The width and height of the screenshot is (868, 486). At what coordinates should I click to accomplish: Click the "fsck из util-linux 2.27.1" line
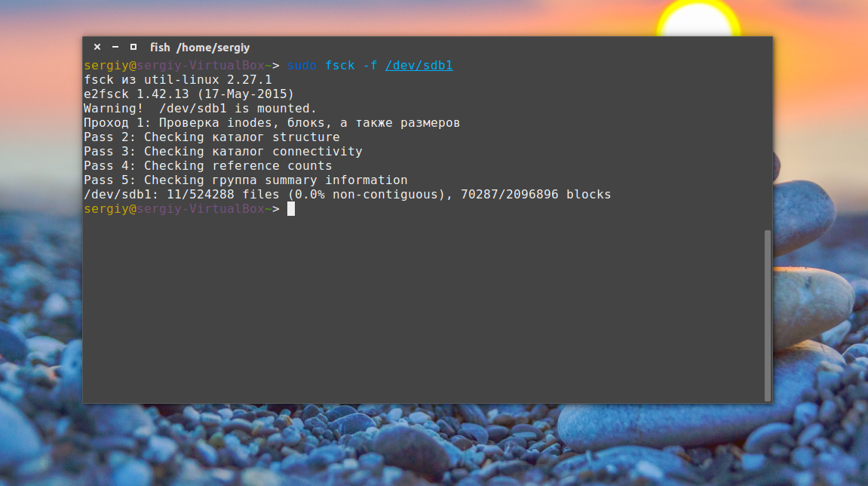pyautogui.click(x=177, y=80)
